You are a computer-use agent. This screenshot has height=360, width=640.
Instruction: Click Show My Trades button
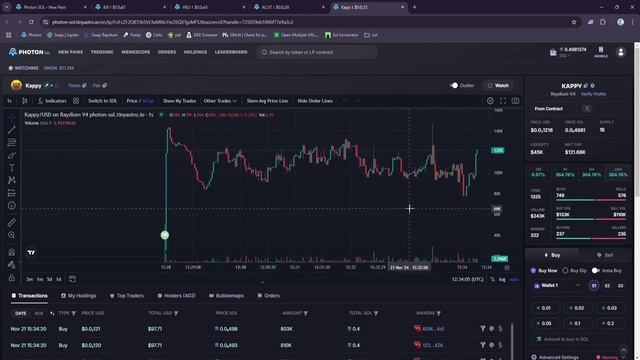[179, 101]
